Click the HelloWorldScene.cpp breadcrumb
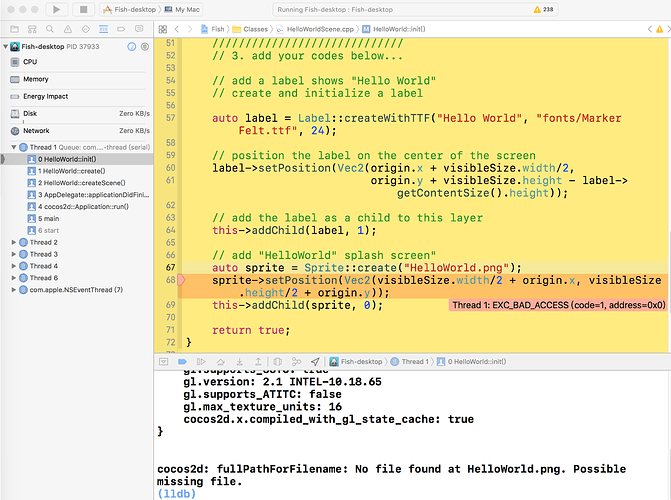This screenshot has width=671, height=500. pyautogui.click(x=315, y=29)
